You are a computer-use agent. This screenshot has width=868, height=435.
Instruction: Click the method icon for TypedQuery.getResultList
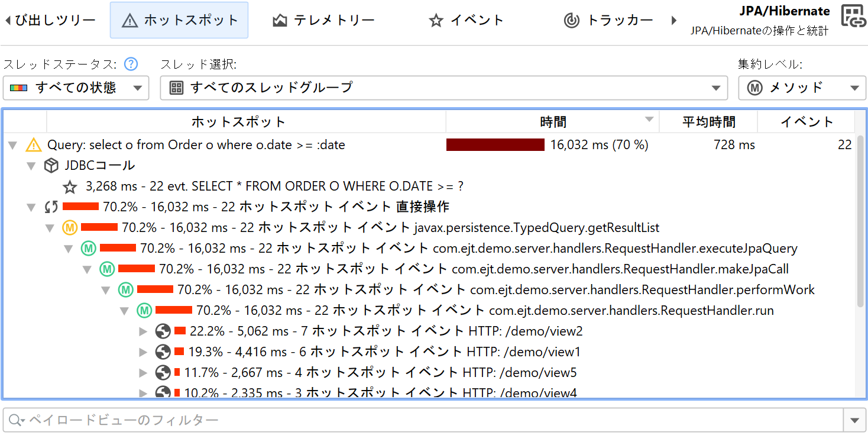pyautogui.click(x=70, y=228)
